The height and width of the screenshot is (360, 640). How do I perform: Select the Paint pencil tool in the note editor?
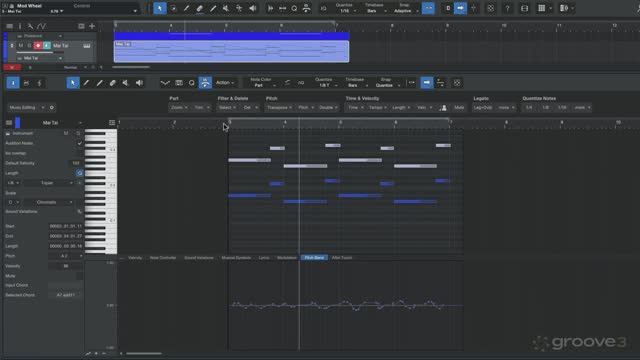86,83
